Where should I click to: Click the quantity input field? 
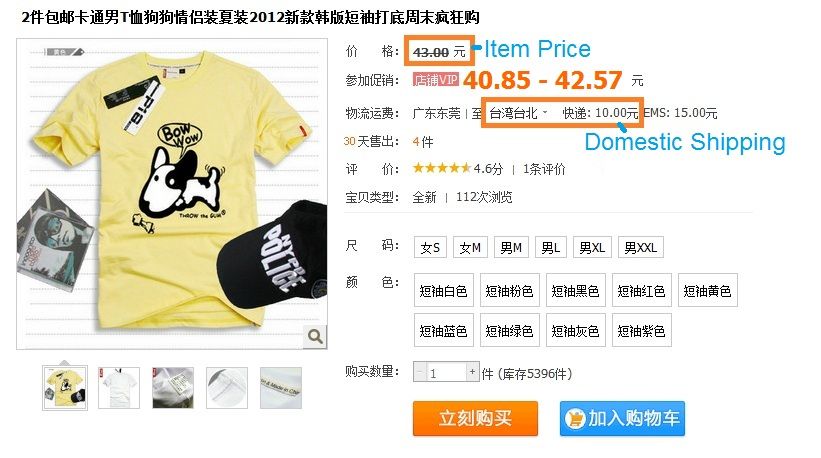tap(446, 372)
